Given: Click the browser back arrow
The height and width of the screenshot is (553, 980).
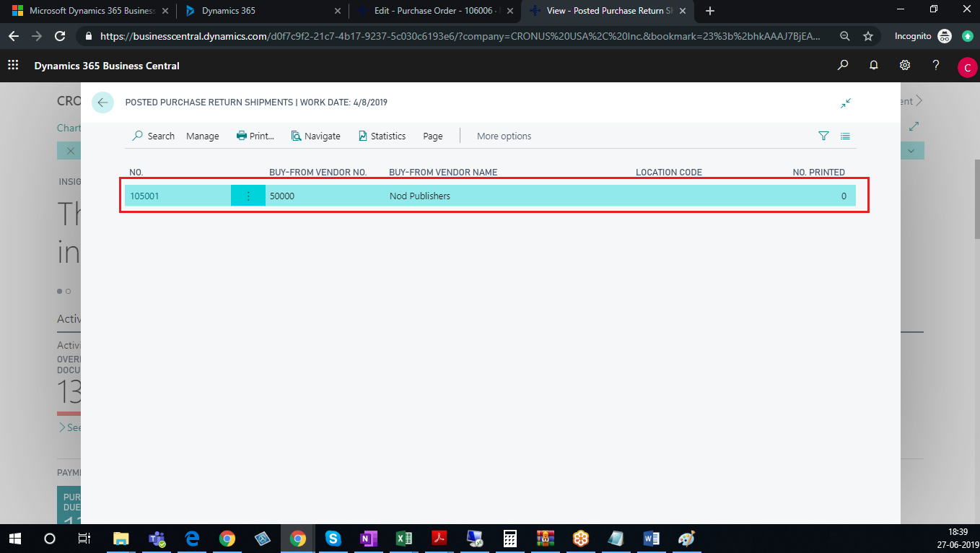Looking at the screenshot, I should [x=14, y=36].
